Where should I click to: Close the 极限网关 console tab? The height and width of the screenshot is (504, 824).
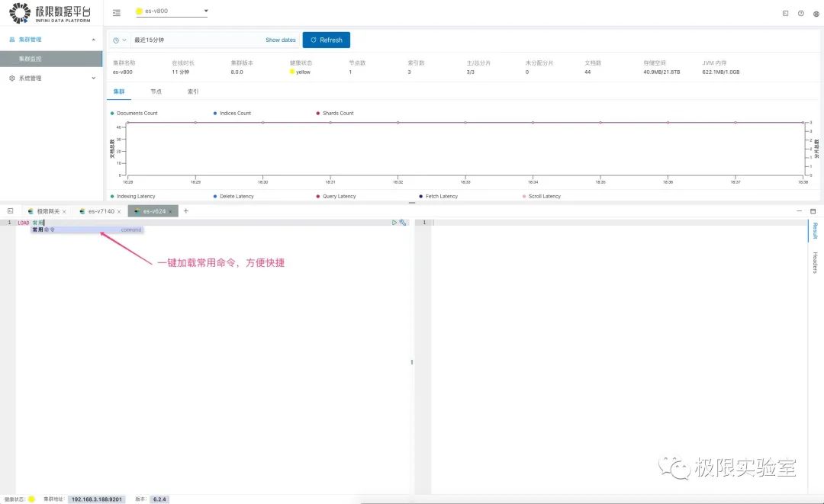coord(64,211)
